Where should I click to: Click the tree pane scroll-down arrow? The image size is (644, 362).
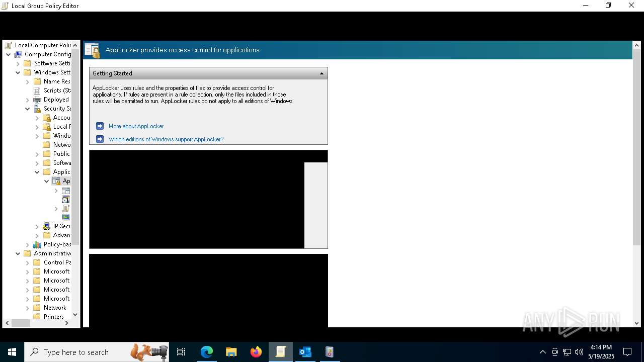click(75, 315)
